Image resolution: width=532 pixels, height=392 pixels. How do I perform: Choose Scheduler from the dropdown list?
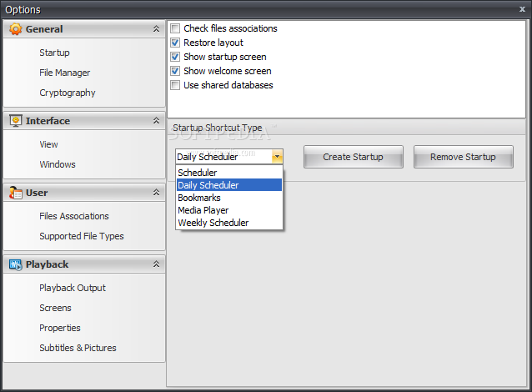(x=229, y=173)
